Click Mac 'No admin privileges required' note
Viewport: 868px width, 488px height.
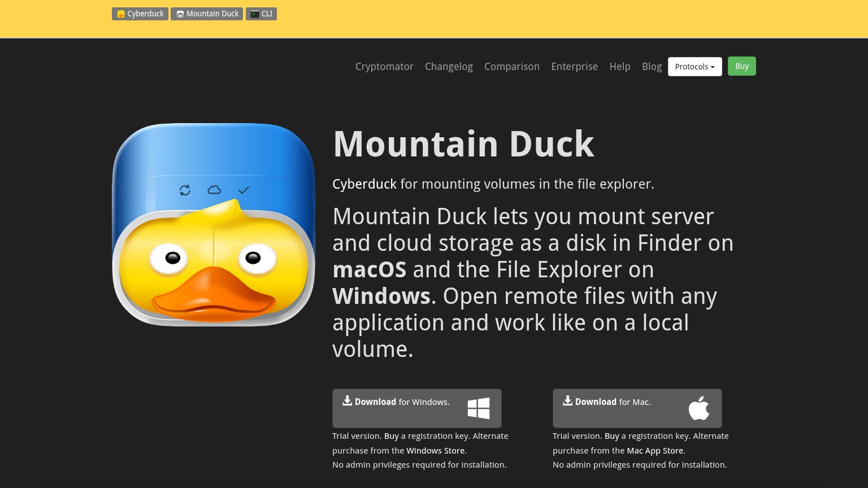click(640, 465)
